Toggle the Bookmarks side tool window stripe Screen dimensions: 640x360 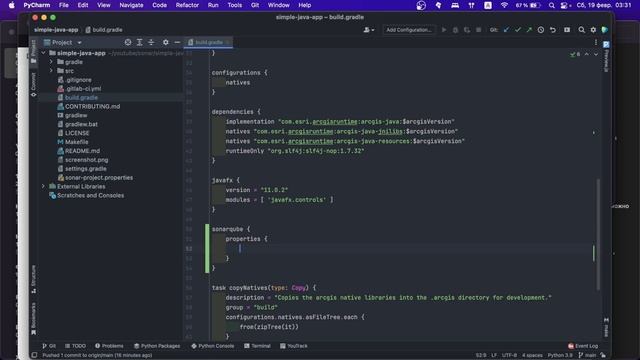click(33, 319)
